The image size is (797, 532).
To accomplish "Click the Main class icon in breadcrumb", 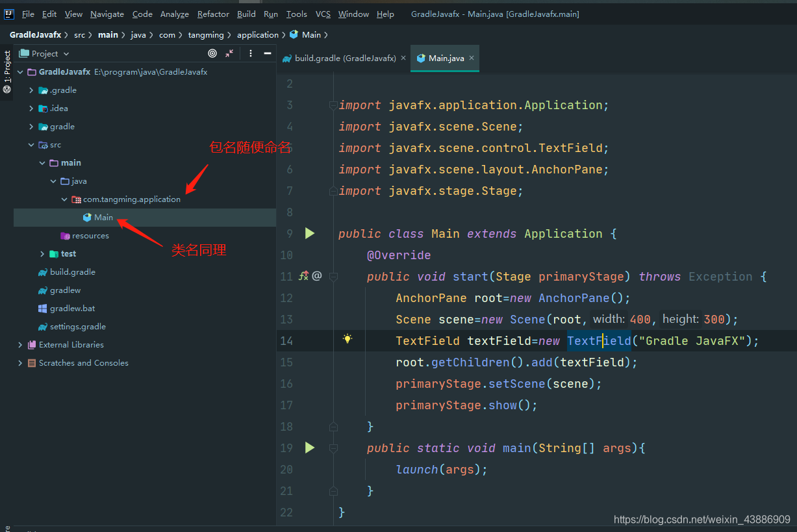I will pos(294,34).
